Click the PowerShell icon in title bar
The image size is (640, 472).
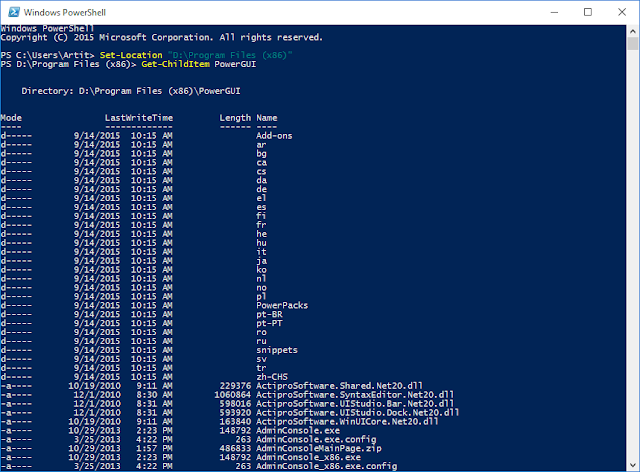pyautogui.click(x=14, y=12)
